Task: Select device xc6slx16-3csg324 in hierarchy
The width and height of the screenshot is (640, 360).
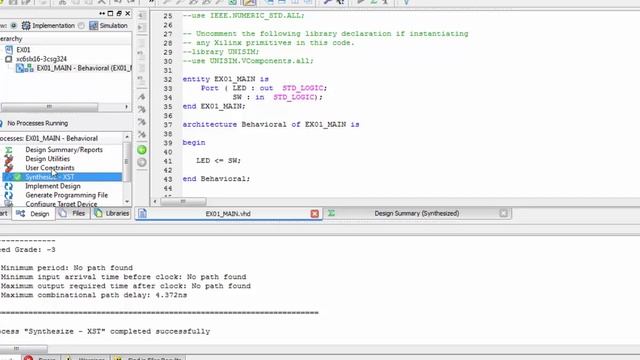Action: tap(41, 59)
